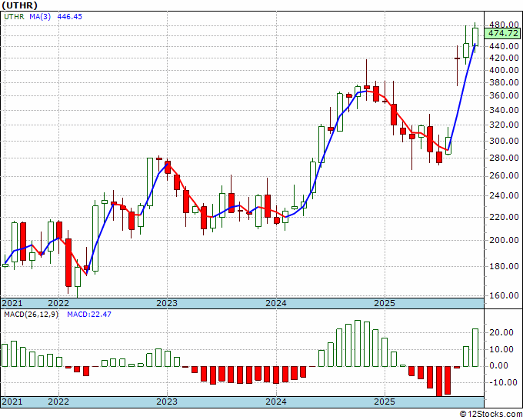The width and height of the screenshot is (523, 420).
Task: Click the -10.00 MACD axis label
Action: tap(501, 382)
